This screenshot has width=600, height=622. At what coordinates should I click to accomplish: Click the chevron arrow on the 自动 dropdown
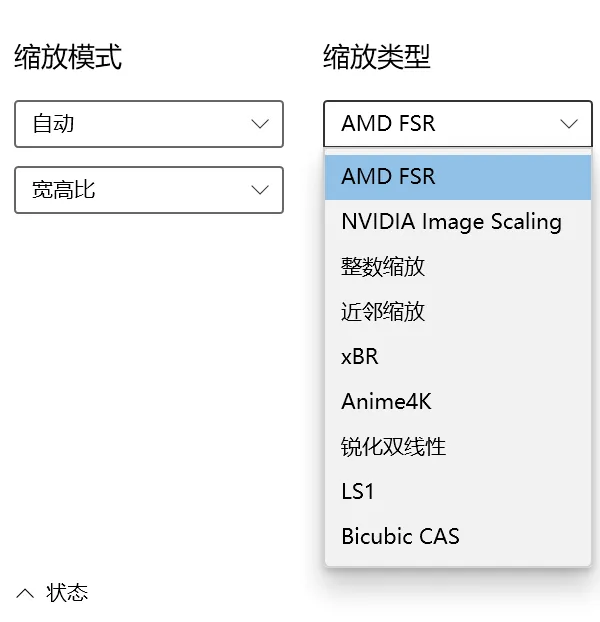260,124
